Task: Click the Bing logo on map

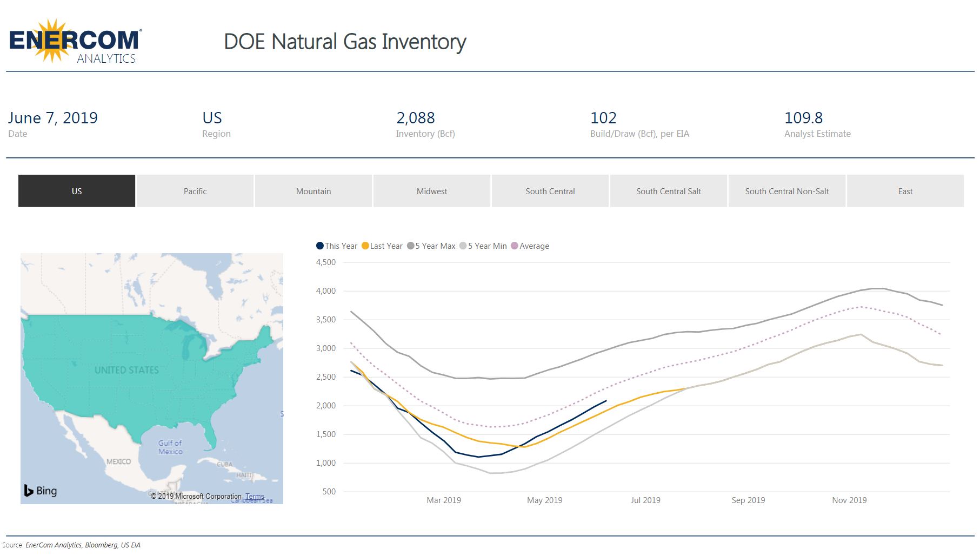Action: coord(41,491)
